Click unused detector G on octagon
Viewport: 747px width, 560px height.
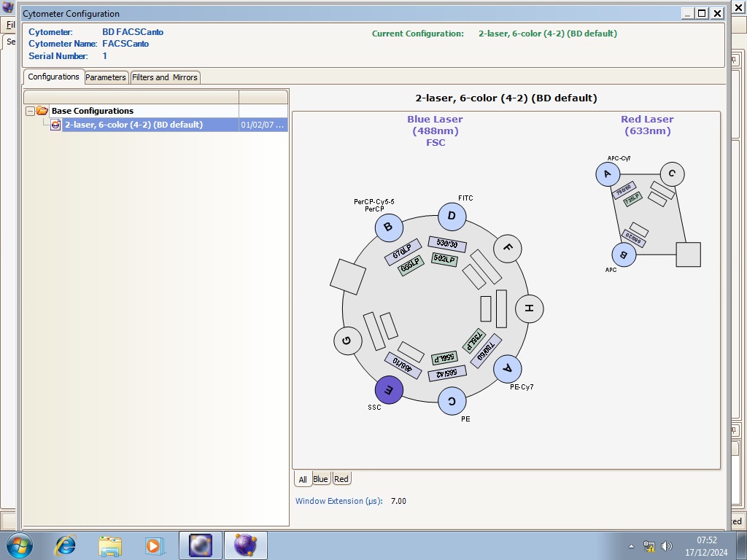[x=348, y=341]
